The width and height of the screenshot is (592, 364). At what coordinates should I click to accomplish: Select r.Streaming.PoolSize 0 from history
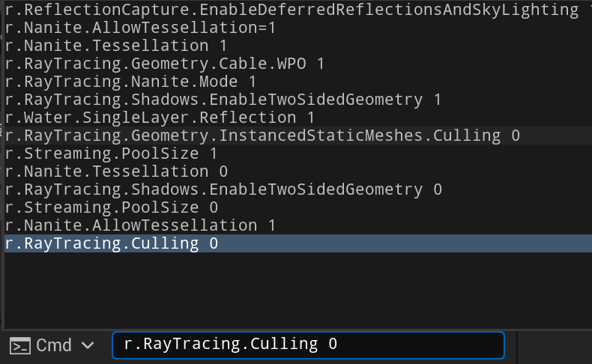pos(298,207)
